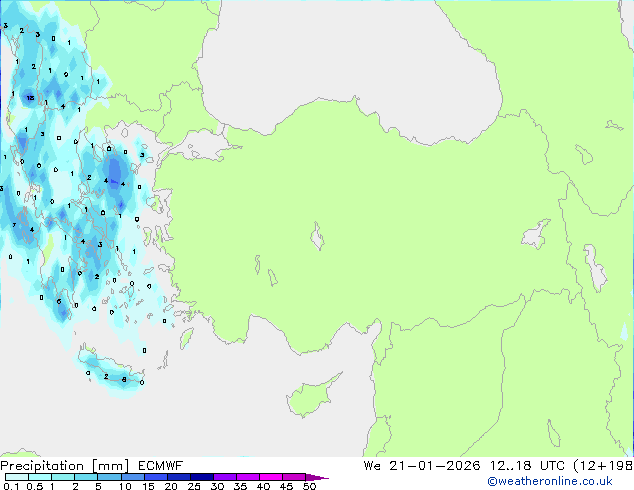634x490 pixels.
Task: Pick the lightest 0.1–0.5 mm legend swatch
Action: (17, 477)
